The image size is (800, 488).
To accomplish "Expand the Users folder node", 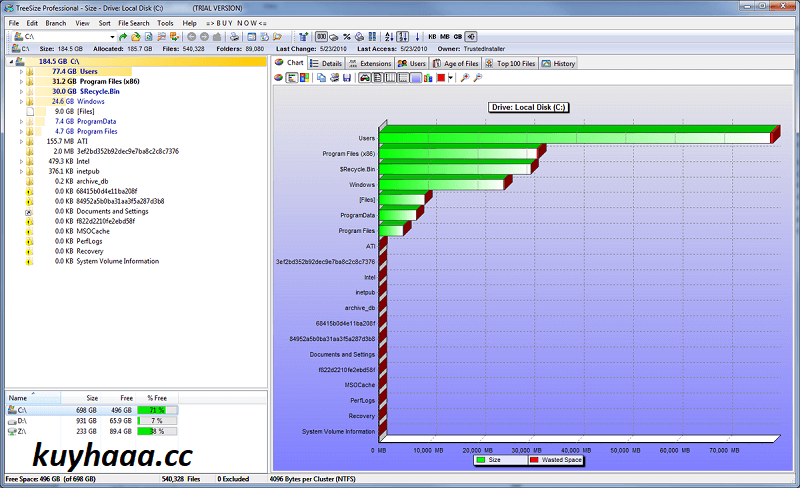I will point(21,71).
